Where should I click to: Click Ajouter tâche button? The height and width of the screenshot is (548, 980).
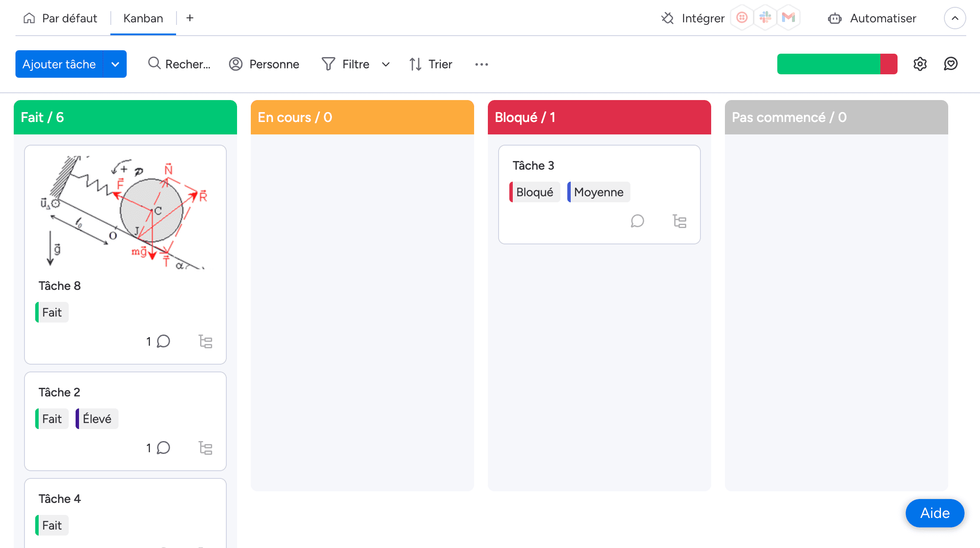point(59,64)
